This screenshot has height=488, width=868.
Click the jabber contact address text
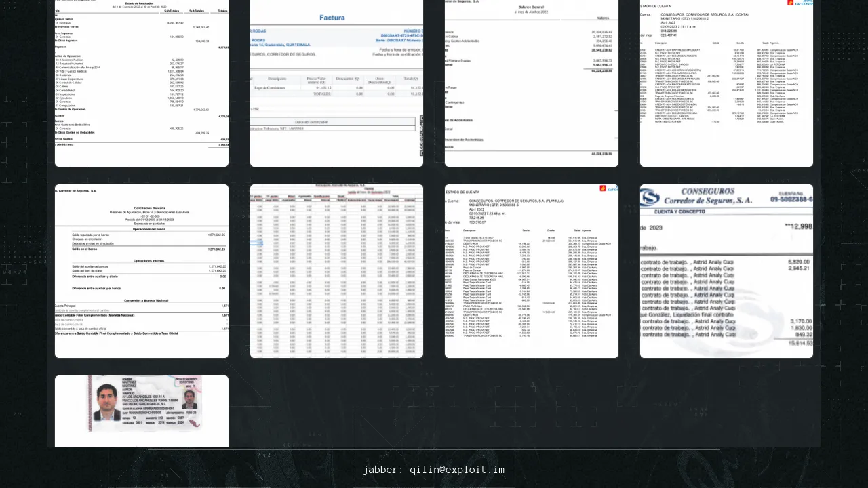pos(433,470)
